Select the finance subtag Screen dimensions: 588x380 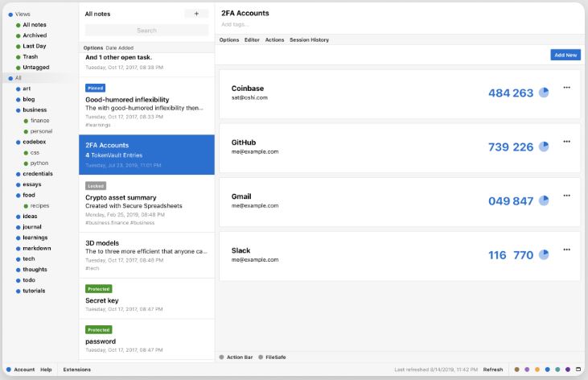point(39,121)
